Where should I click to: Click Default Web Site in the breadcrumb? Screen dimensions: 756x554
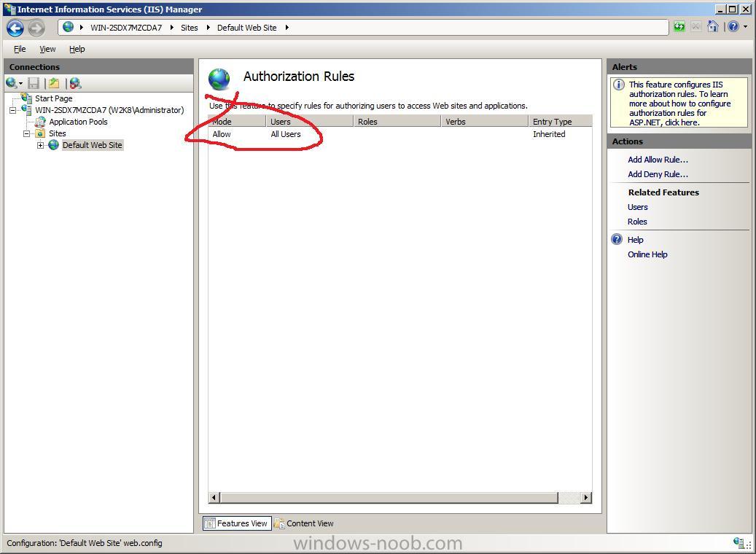coord(247,28)
